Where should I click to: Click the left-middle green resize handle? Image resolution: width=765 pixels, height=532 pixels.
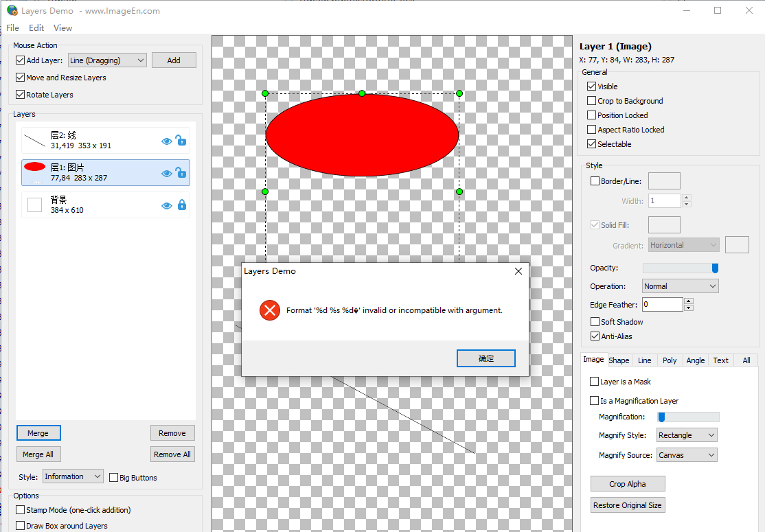tap(265, 192)
